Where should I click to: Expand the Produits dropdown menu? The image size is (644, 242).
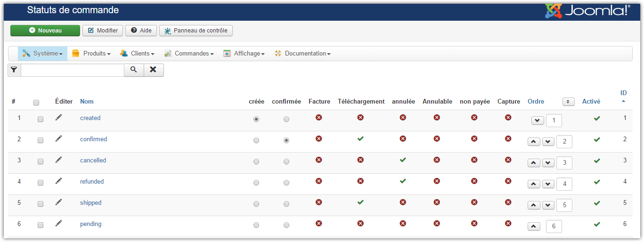click(91, 54)
